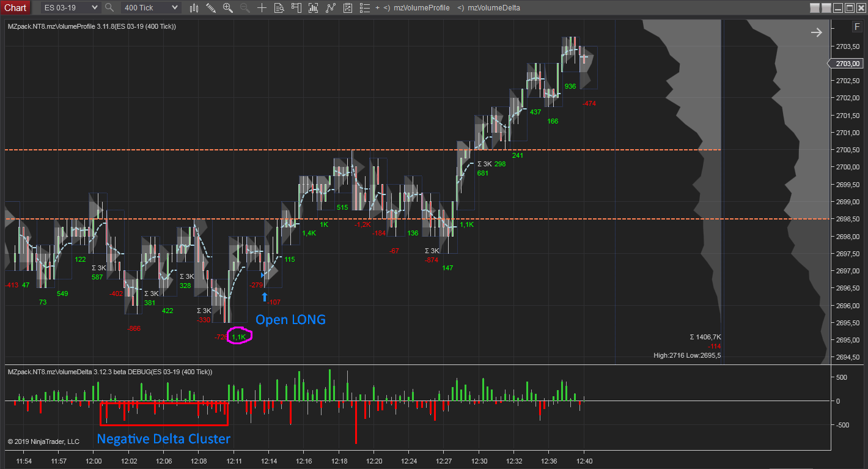The image size is (868, 469).
Task: Minimize the chart window
Action: coord(837,8)
